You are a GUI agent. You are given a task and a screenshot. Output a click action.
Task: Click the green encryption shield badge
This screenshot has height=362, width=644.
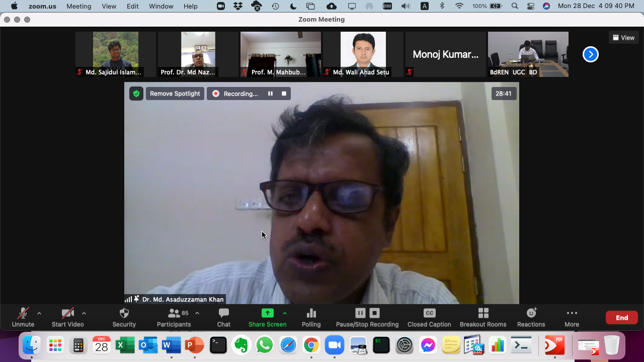click(x=136, y=94)
